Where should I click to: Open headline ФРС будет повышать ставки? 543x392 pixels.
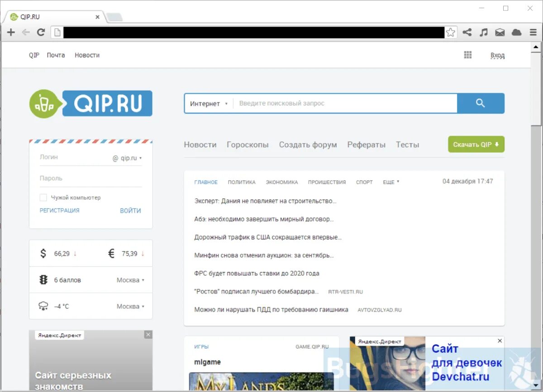pos(257,273)
